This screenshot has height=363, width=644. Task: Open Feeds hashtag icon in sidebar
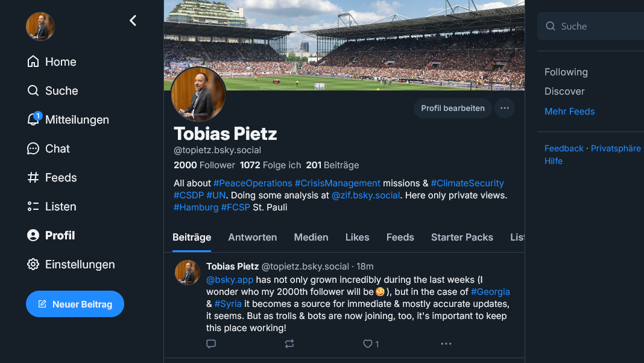pos(33,177)
